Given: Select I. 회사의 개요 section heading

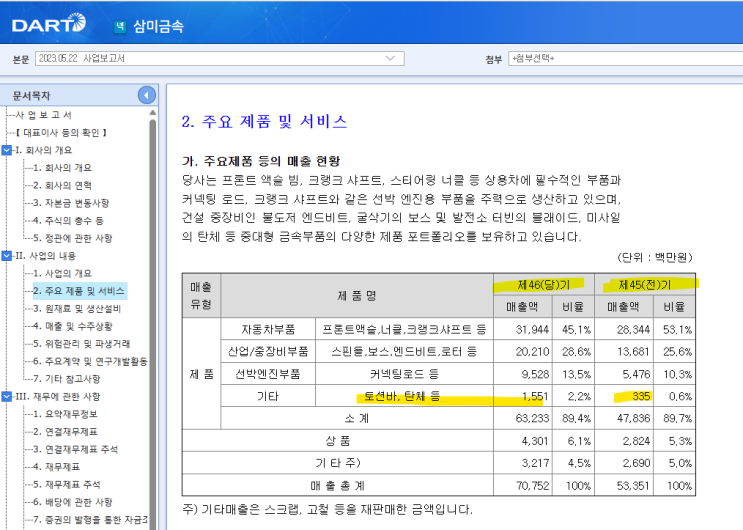Looking at the screenshot, I should pyautogui.click(x=44, y=150).
